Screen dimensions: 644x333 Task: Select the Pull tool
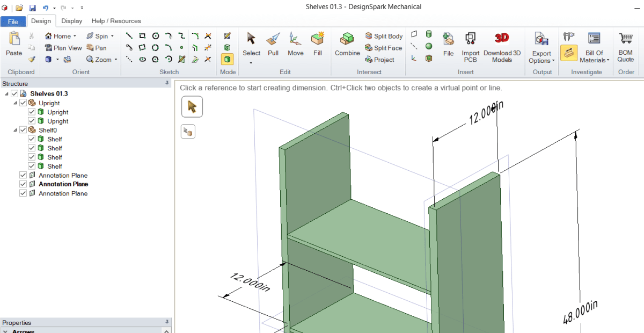273,46
